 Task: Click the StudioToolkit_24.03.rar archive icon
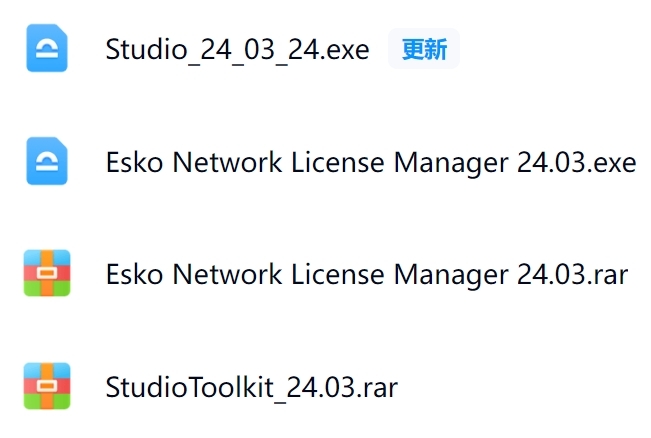click(x=46, y=386)
